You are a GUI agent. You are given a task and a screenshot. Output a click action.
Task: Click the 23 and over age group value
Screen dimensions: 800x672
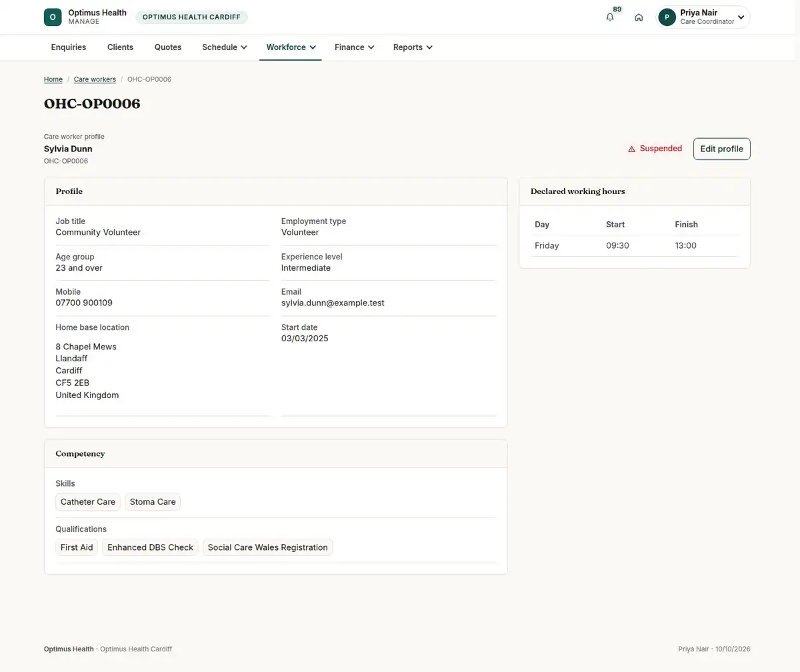click(x=79, y=267)
